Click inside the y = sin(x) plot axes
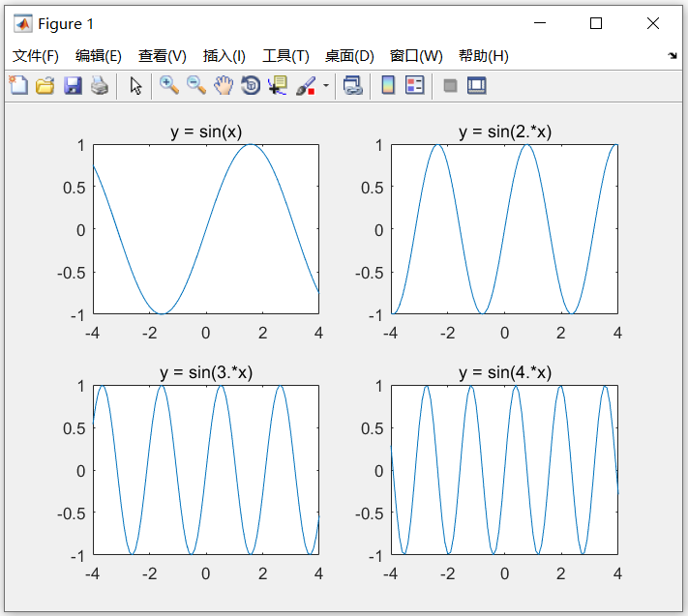 click(x=206, y=229)
